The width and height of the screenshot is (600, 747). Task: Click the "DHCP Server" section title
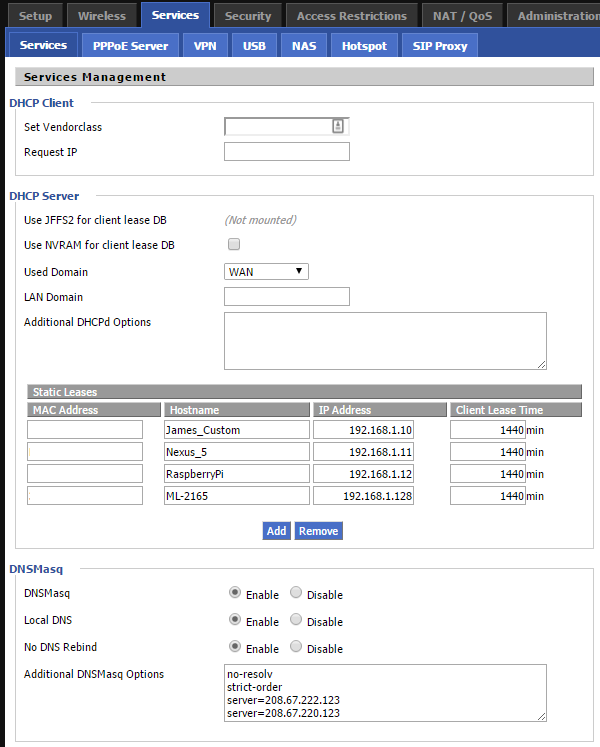point(44,196)
